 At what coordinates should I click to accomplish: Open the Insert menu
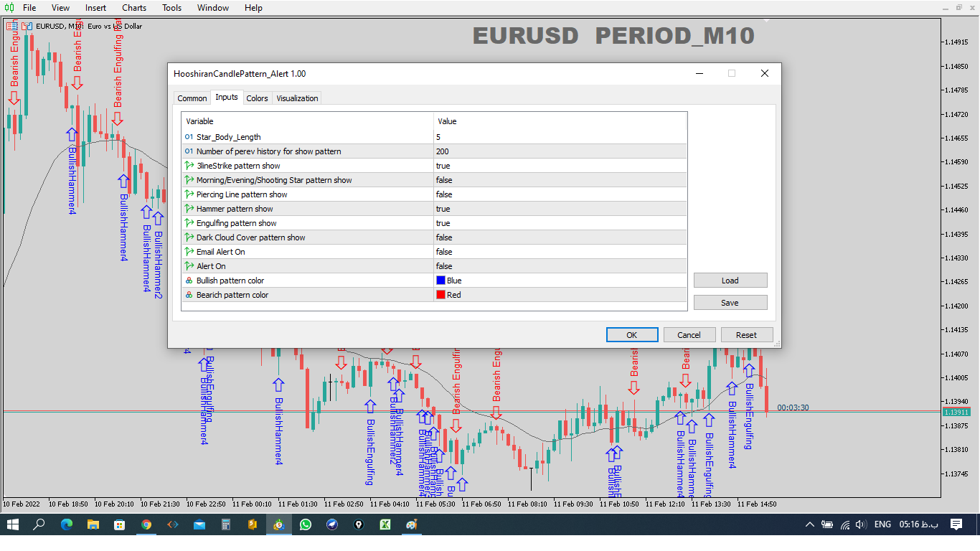pyautogui.click(x=95, y=8)
